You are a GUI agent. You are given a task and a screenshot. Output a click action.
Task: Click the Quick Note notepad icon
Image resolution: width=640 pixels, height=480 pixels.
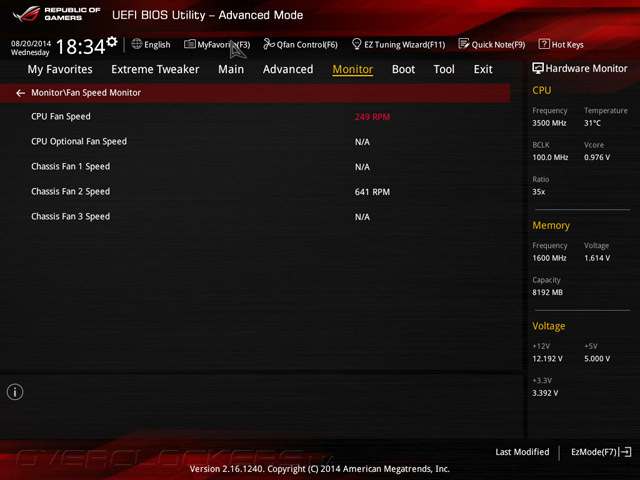(464, 44)
